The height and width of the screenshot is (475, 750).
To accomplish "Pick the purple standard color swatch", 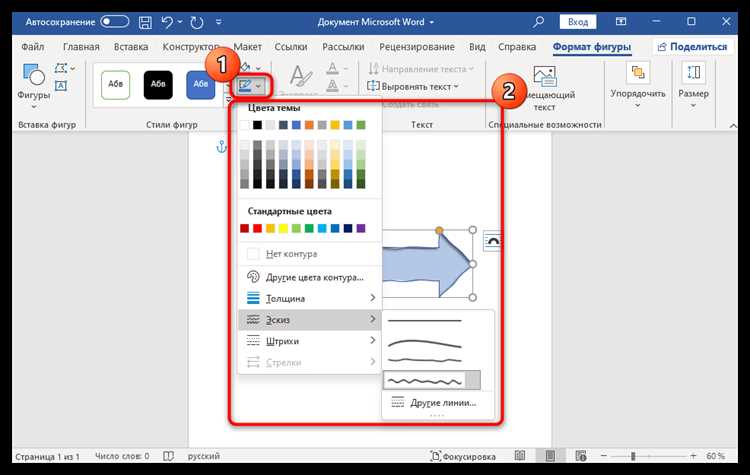I will pos(361,228).
